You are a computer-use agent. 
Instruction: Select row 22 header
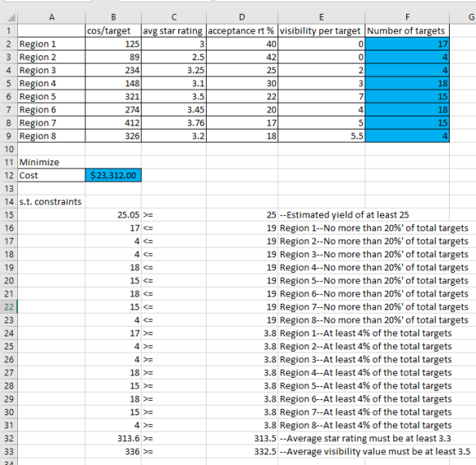(x=9, y=307)
